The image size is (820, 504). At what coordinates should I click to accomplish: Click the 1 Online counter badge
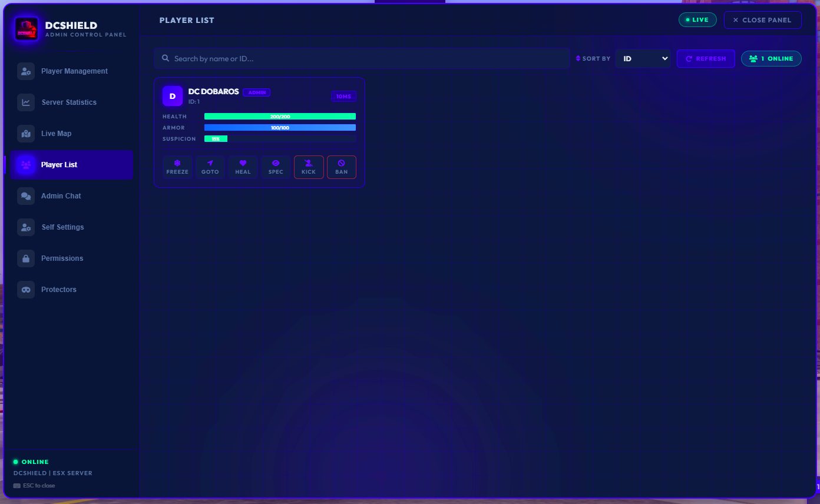(771, 58)
